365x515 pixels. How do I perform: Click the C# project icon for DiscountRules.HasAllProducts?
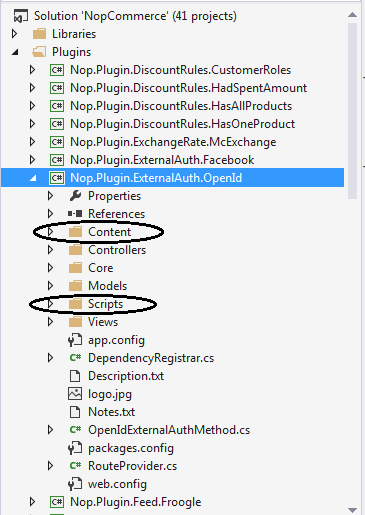[57, 106]
